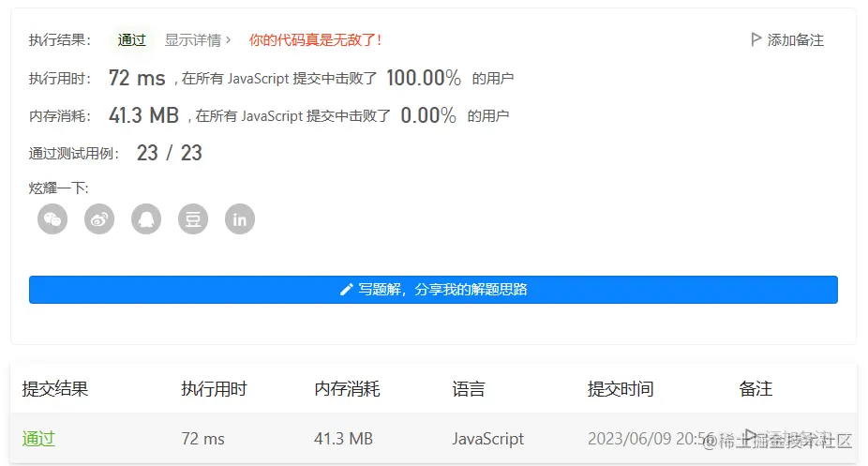
Task: Click the 内存消耗 column header
Action: pos(347,389)
